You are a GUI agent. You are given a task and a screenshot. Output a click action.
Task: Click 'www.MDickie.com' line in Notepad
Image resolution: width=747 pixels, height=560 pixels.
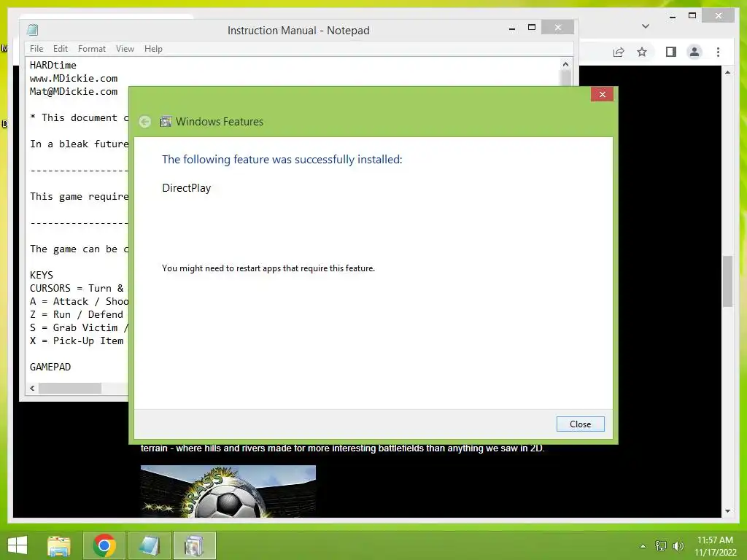point(74,78)
